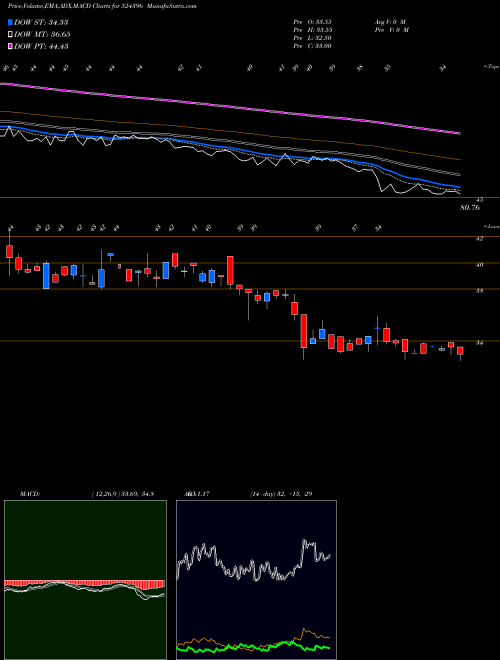Click the (12,26,9) 33.69, 34.8 MACD values
This screenshot has width=500, height=660.
point(122,494)
